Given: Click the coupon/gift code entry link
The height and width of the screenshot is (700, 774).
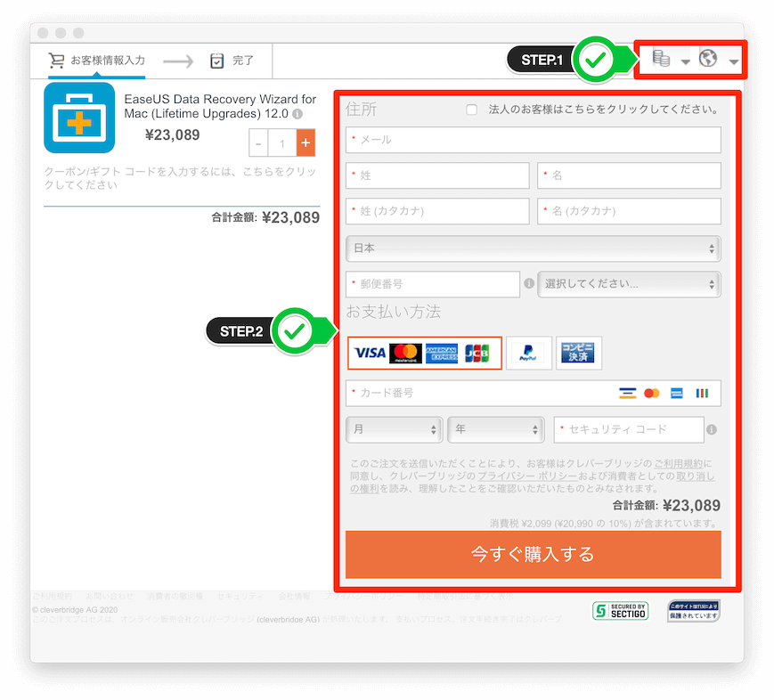Looking at the screenshot, I should pos(180,178).
